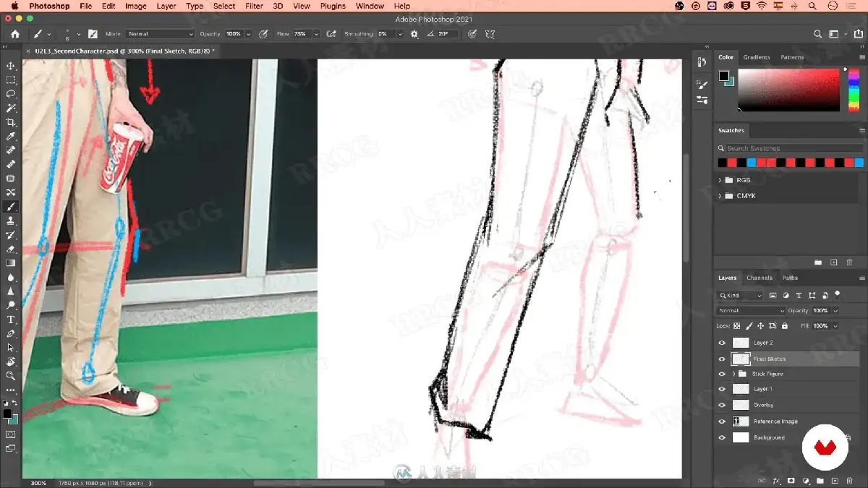Screen dimensions: 868x488
Task: Select the Pen tool
Action: [x=11, y=333]
